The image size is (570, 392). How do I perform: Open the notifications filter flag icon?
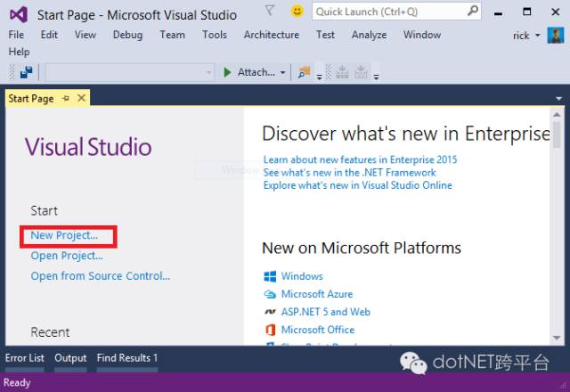point(269,11)
